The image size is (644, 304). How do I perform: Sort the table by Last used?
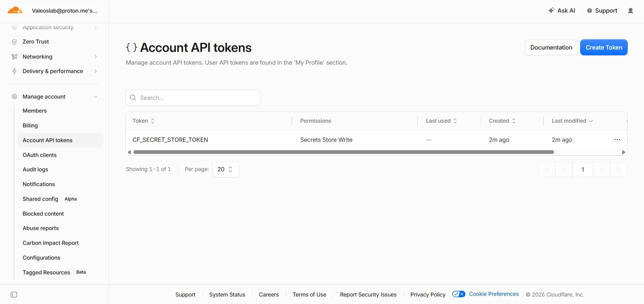click(441, 121)
